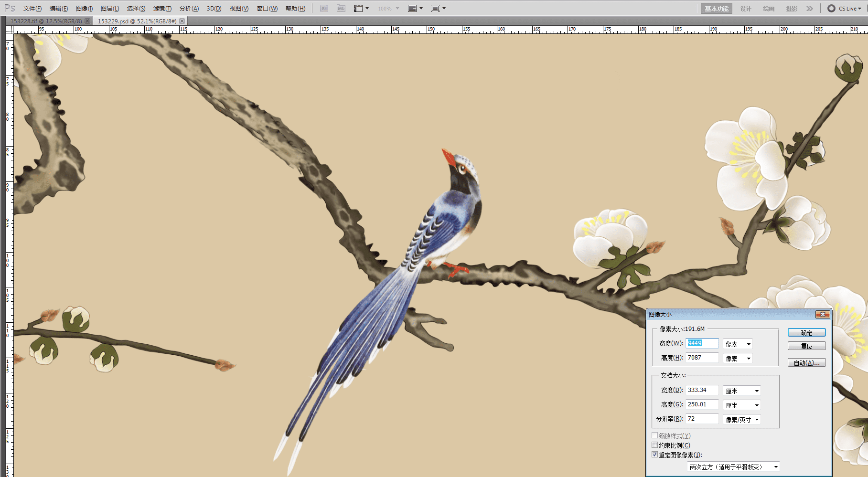Open the 编辑(E) menu
Screen dimensions: 868x477
coord(59,9)
